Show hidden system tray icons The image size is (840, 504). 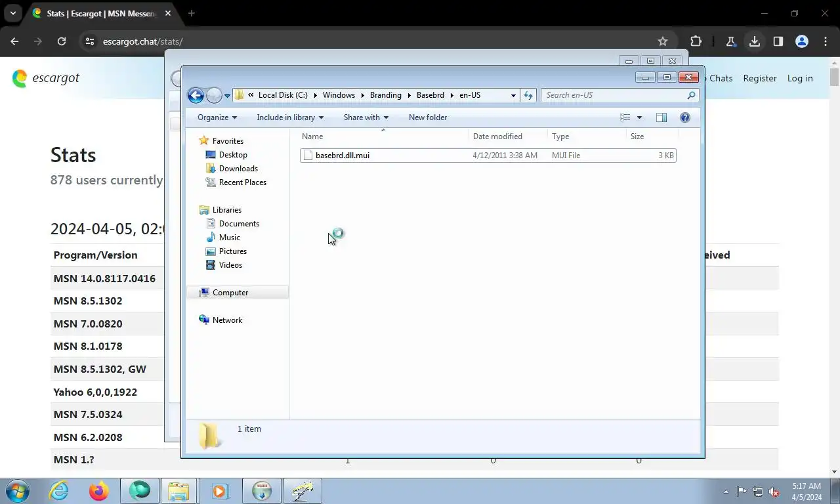pos(726,492)
